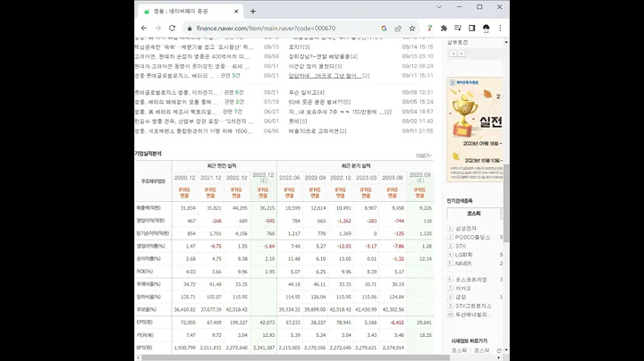Viewport: 644px width, 361px height.
Task: Click the browser forward arrow
Action: click(x=157, y=29)
